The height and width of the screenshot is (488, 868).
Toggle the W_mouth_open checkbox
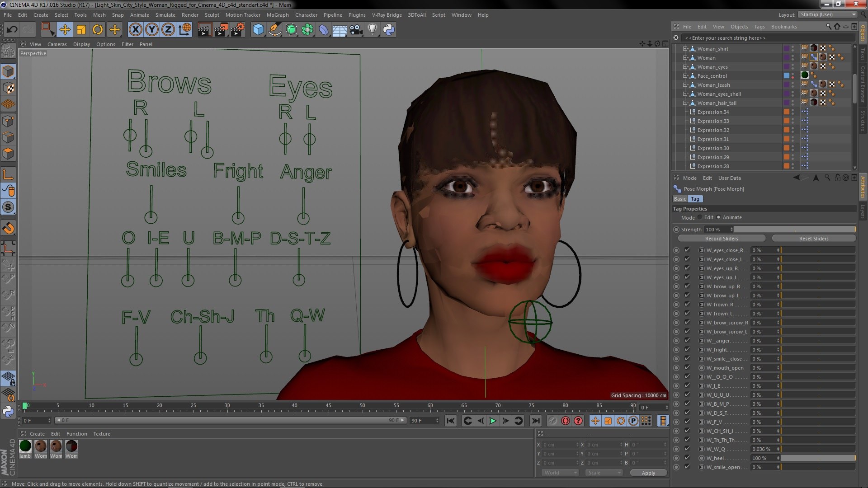(x=687, y=367)
